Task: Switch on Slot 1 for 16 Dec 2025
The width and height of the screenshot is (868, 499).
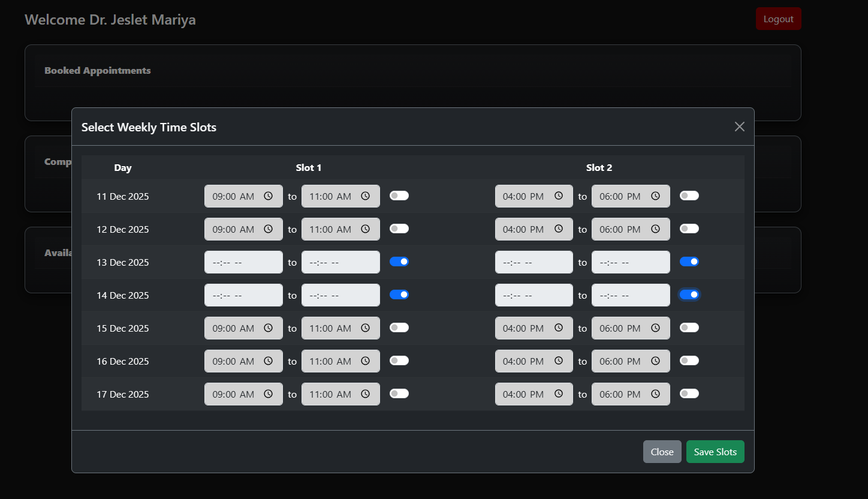Action: click(399, 360)
